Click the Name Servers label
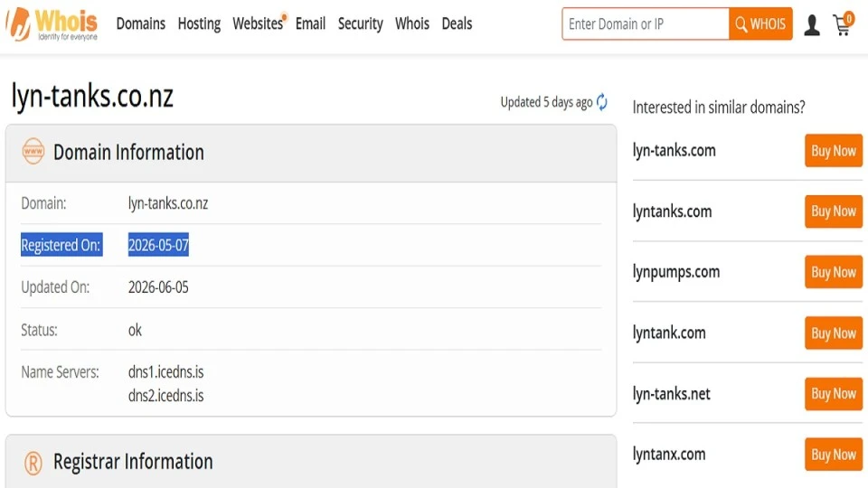 pyautogui.click(x=61, y=371)
